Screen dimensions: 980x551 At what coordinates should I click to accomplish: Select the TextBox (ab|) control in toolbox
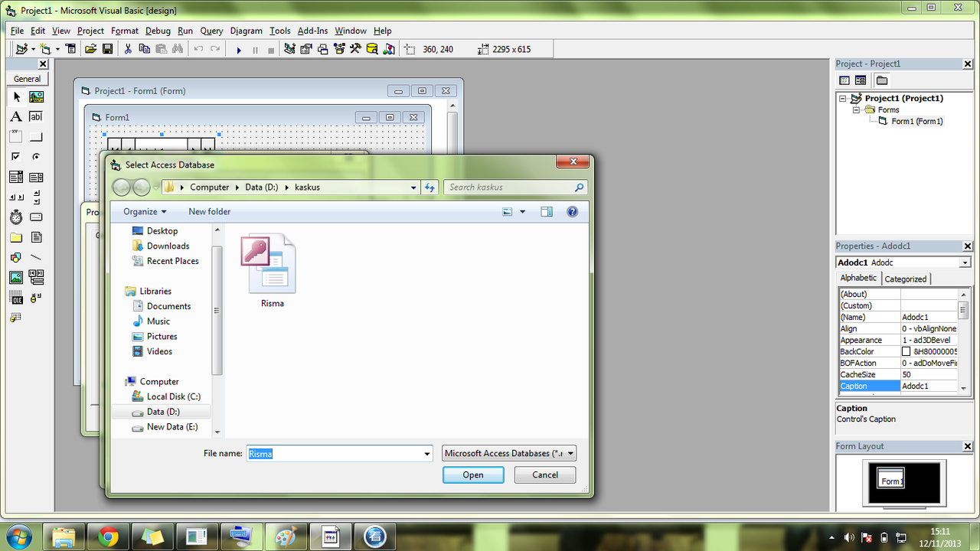click(36, 117)
